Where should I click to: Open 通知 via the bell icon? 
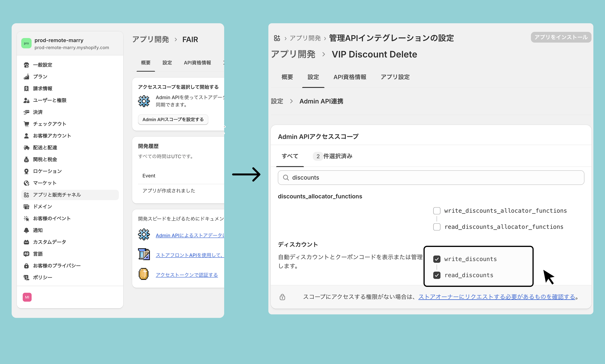26,230
